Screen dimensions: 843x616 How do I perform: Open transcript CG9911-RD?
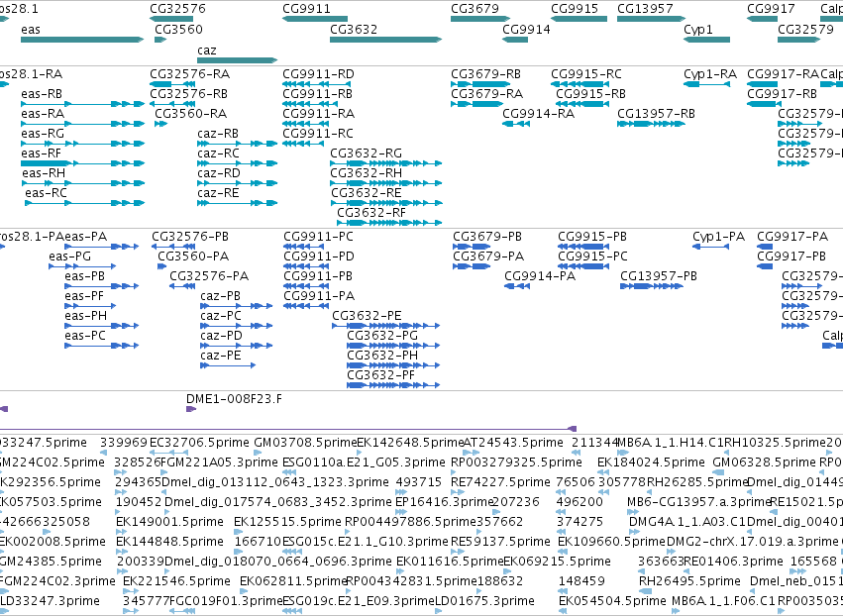(x=318, y=73)
